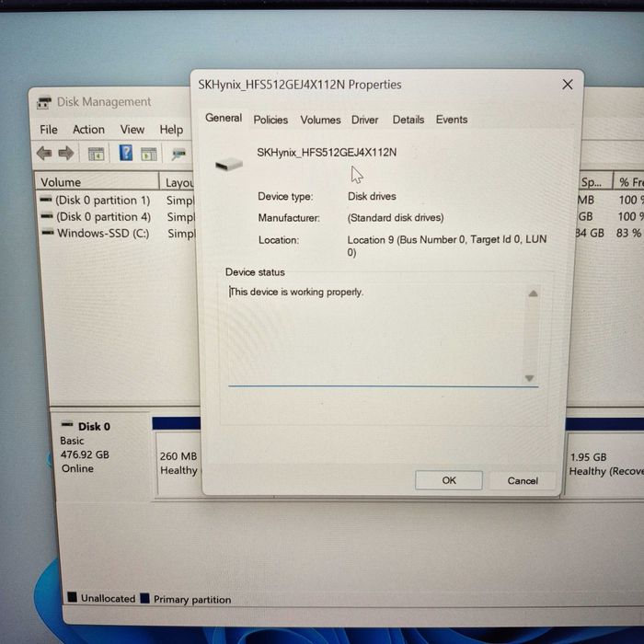Click the toolbar icon partly hidden by the dialog

pos(179,155)
